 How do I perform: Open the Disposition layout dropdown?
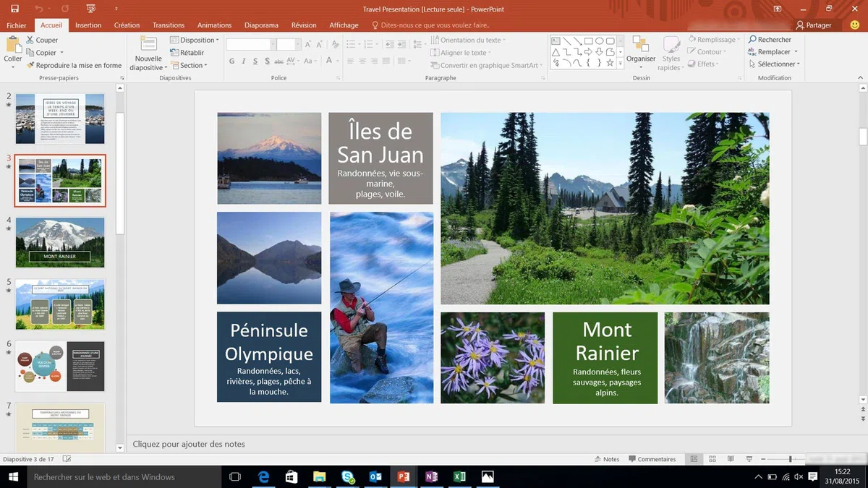click(x=195, y=40)
